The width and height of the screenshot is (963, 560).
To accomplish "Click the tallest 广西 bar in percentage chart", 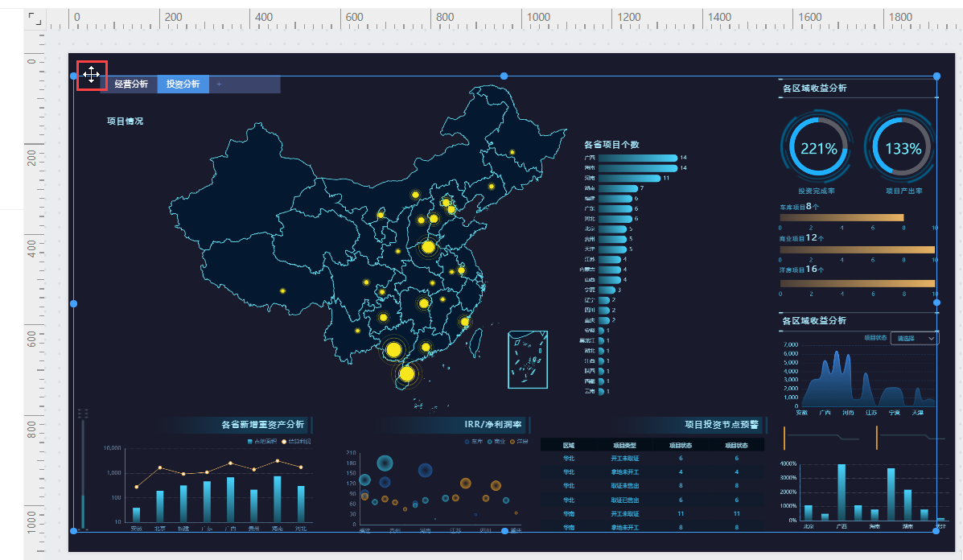I will tap(842, 492).
